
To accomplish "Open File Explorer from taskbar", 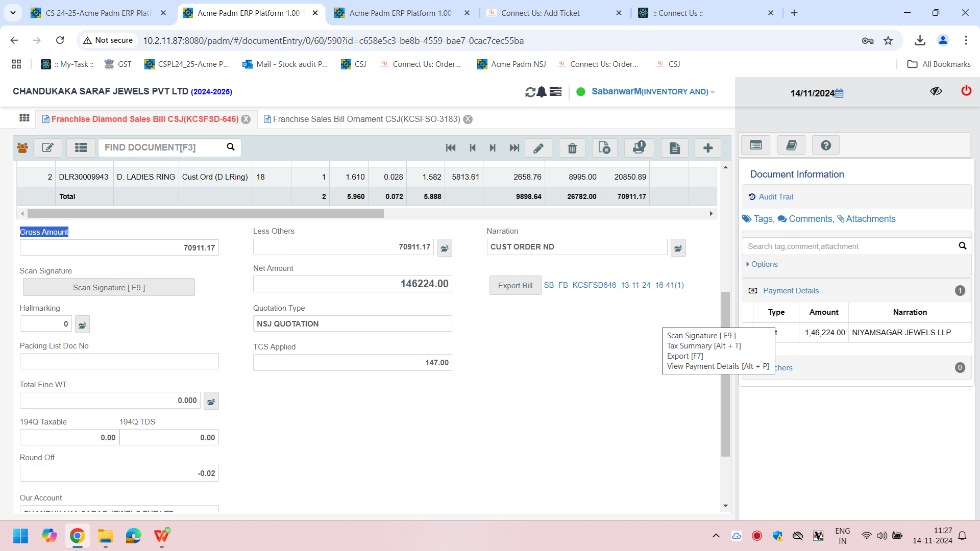I will (x=105, y=536).
